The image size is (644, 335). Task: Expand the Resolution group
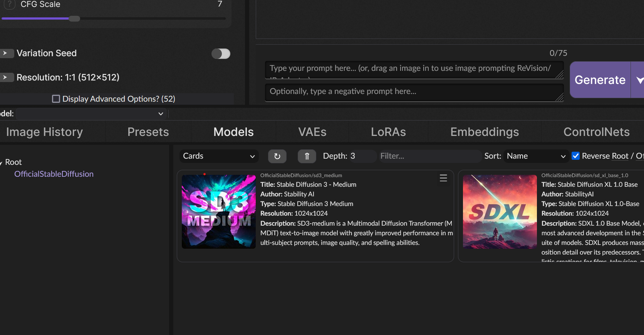pos(6,77)
